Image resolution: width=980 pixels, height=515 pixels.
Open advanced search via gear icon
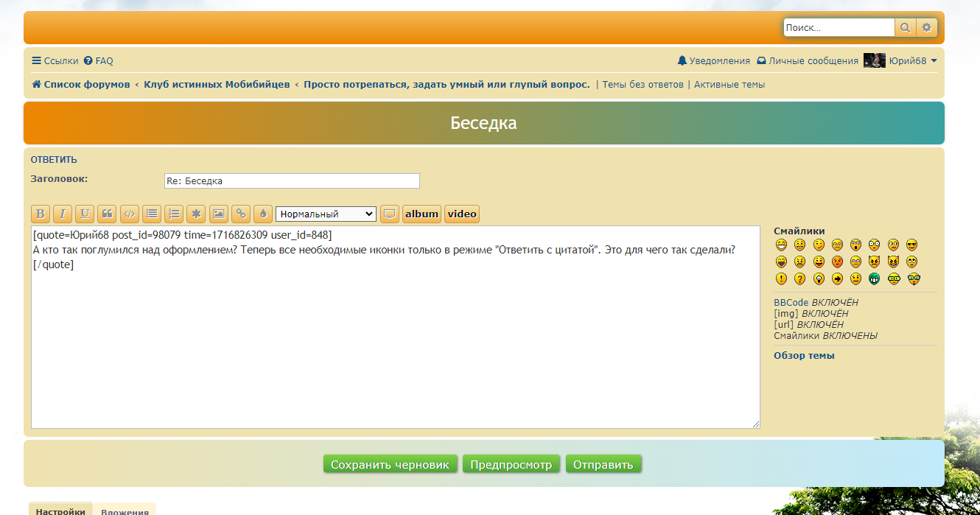click(x=927, y=28)
